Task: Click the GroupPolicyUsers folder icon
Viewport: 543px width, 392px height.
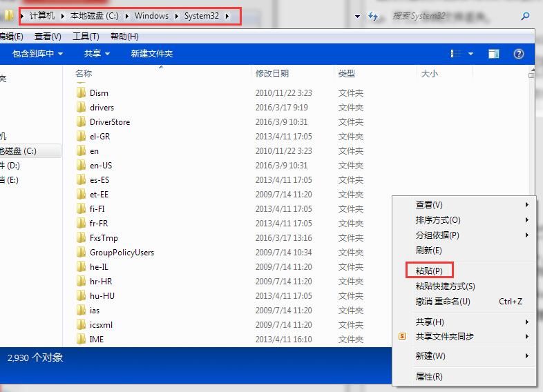Action: pos(81,253)
